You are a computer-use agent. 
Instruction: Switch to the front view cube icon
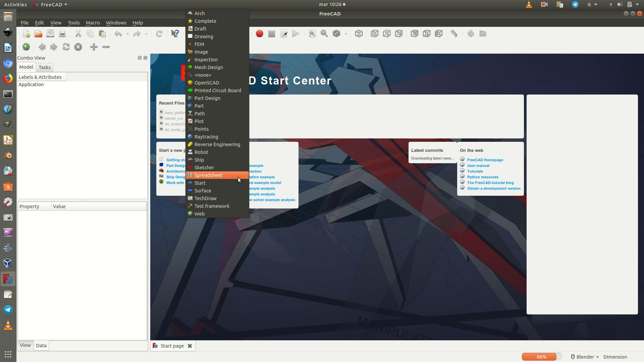pos(375,34)
